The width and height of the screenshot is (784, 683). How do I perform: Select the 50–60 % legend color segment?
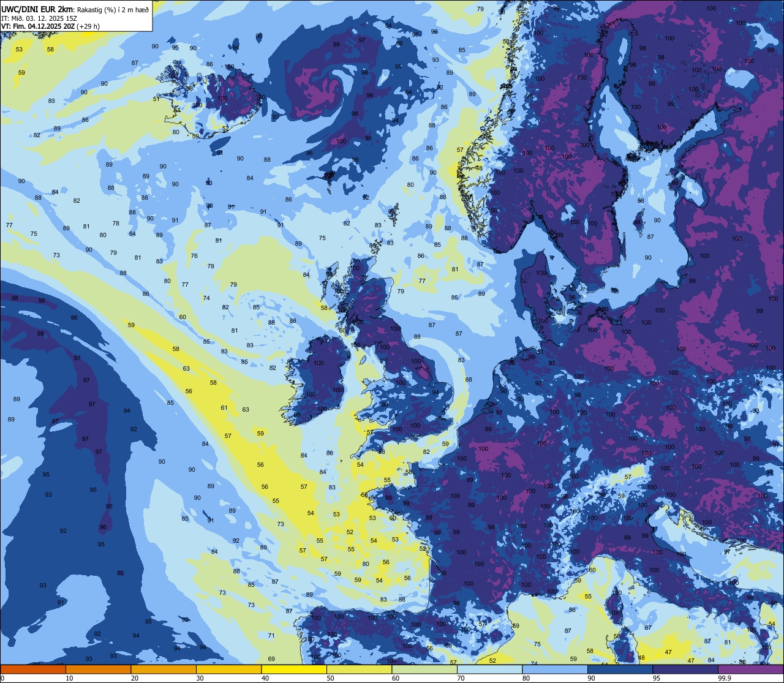(359, 670)
